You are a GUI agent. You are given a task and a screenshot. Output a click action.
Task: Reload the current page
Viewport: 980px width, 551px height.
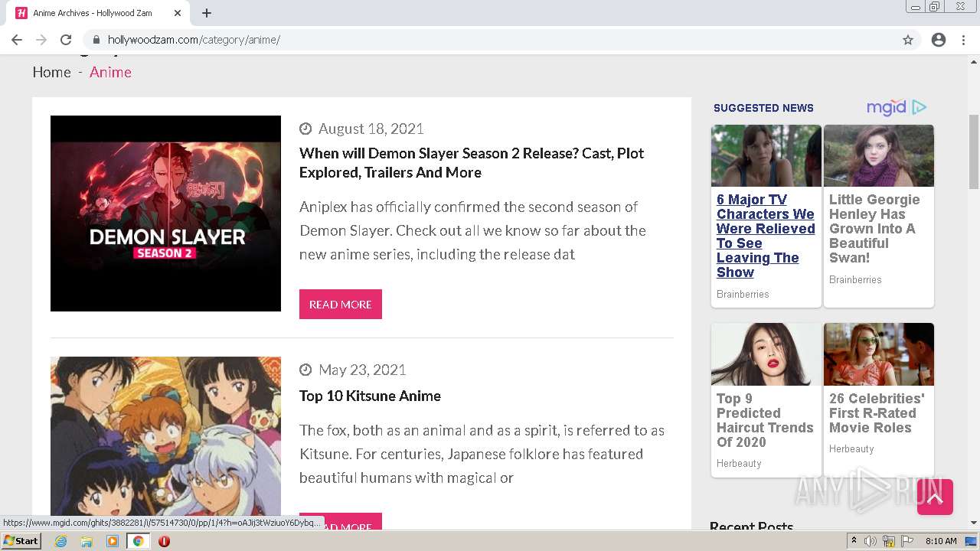[x=66, y=40]
